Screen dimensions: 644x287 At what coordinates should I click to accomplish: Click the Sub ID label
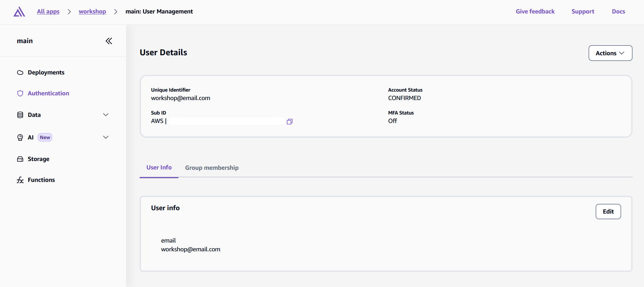pos(158,113)
